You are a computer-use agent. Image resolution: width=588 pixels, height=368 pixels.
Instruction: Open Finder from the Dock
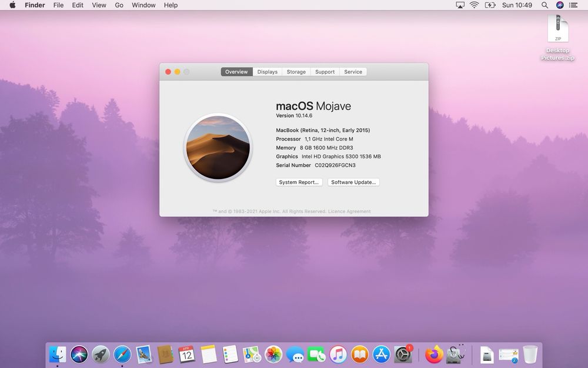(58, 354)
